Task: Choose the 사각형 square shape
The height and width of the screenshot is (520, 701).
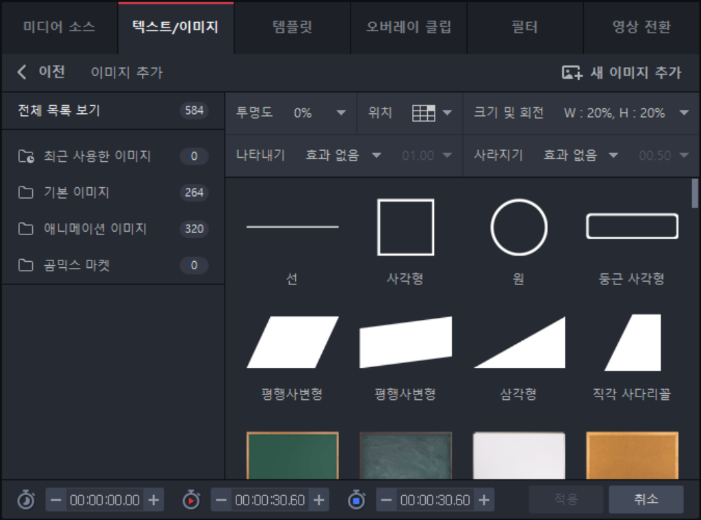Action: 405,228
